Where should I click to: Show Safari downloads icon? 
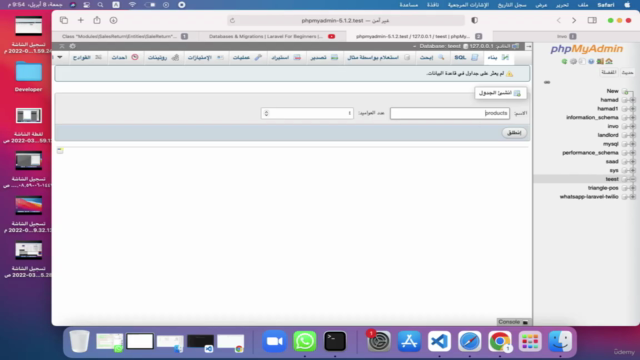(x=113, y=20)
